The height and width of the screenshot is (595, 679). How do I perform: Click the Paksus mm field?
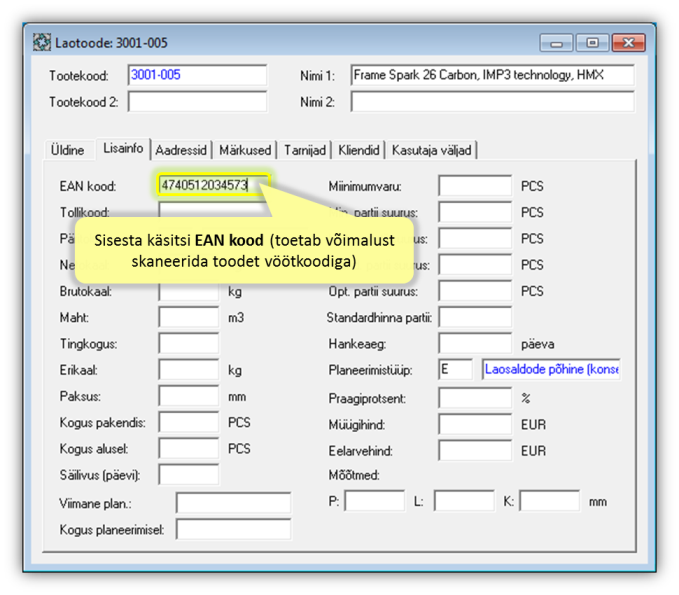(x=189, y=397)
